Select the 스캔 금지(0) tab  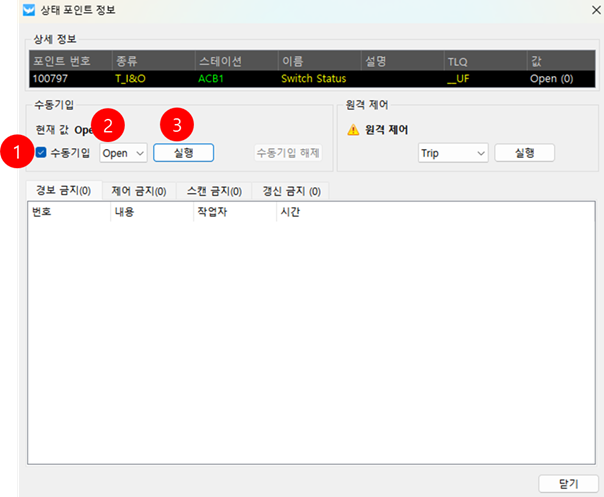click(212, 190)
